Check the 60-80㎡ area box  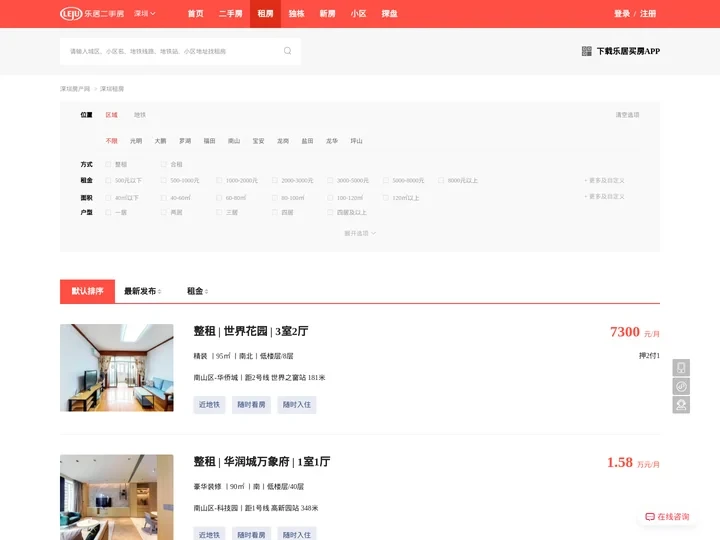click(219, 198)
